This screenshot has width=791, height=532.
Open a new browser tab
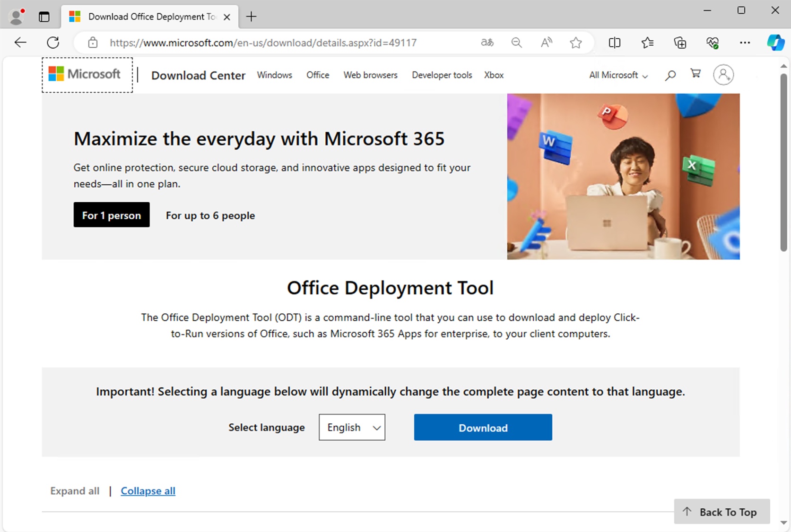coord(252,17)
